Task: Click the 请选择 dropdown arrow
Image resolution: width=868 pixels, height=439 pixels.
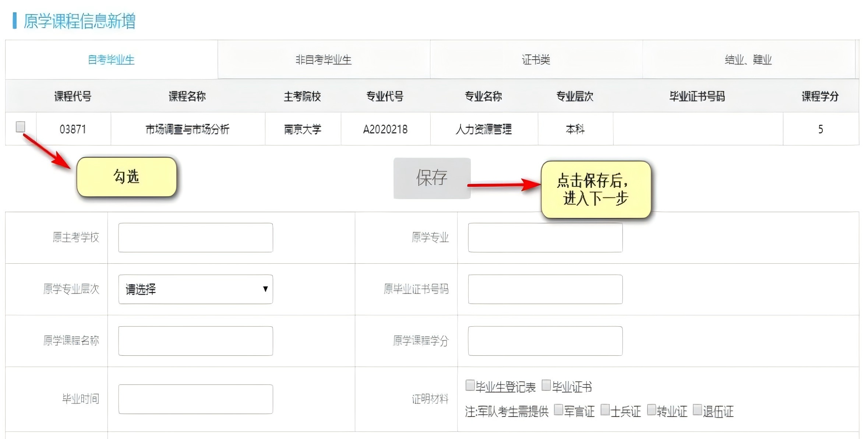Action: (265, 289)
